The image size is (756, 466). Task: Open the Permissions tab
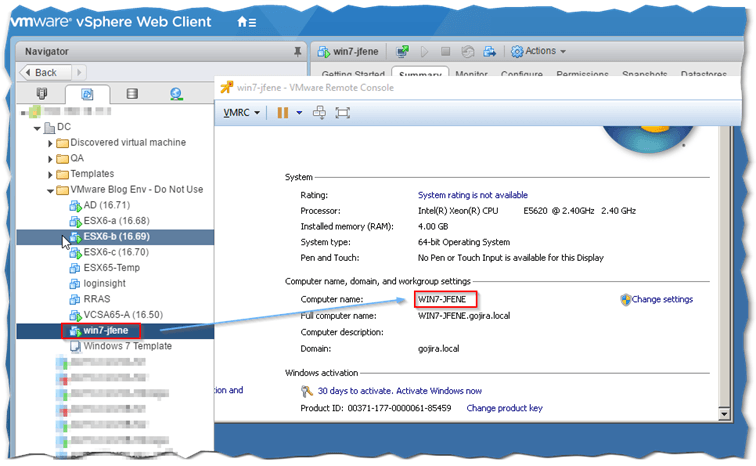[x=582, y=74]
